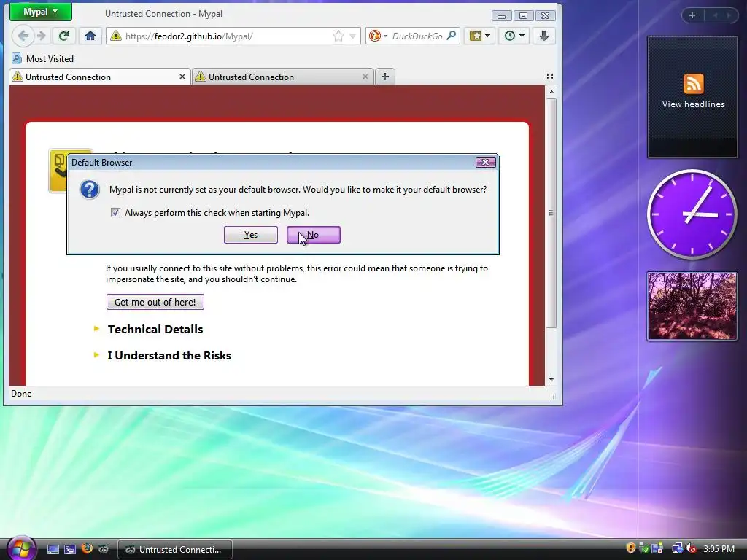The width and height of the screenshot is (747, 560).
Task: Open the Windows Start orb
Action: (21, 548)
